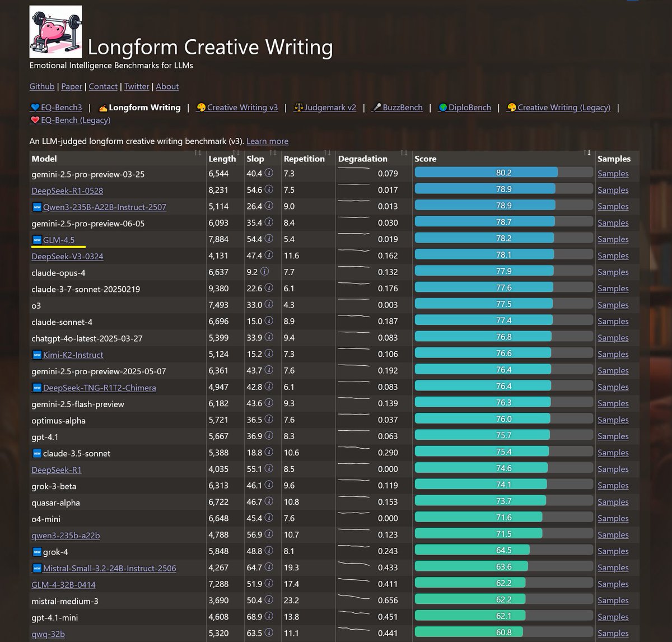
Task: Click Longform Creative Writing page title
Action: coord(210,47)
